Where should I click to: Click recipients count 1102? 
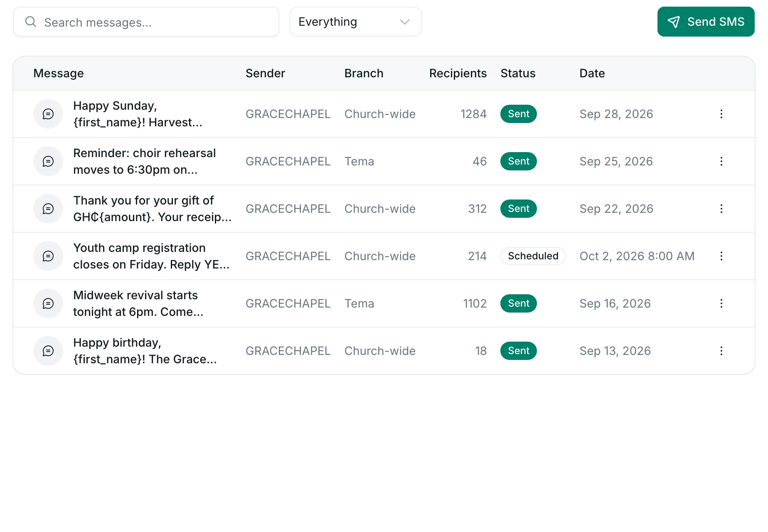click(x=475, y=303)
